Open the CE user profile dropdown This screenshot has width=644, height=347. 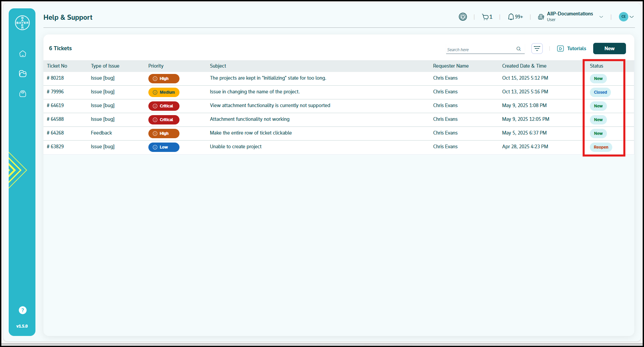click(x=626, y=17)
